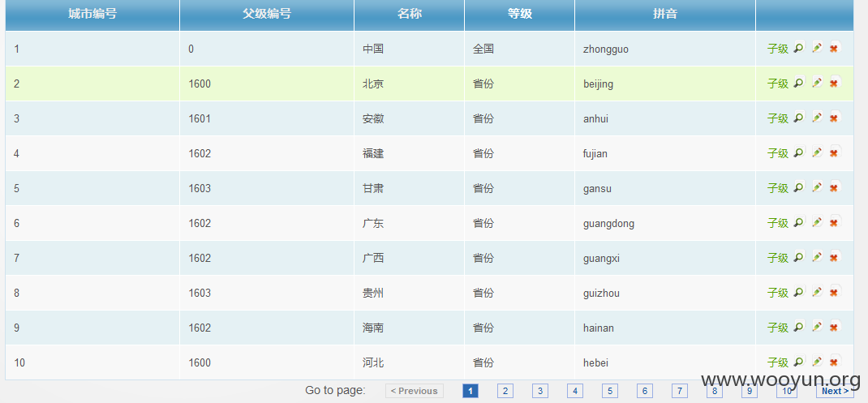This screenshot has width=868, height=403.
Task: Delete the 贵州 row with the red X
Action: pos(834,292)
